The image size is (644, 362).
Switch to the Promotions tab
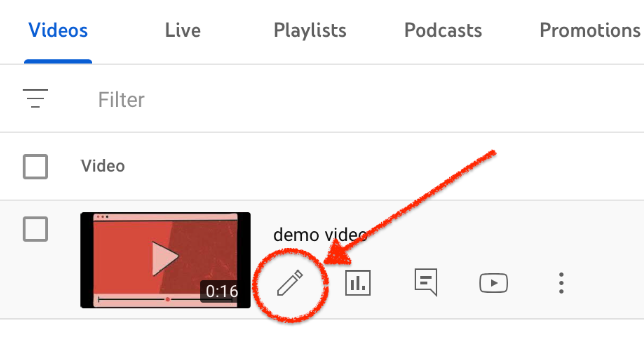coord(590,31)
